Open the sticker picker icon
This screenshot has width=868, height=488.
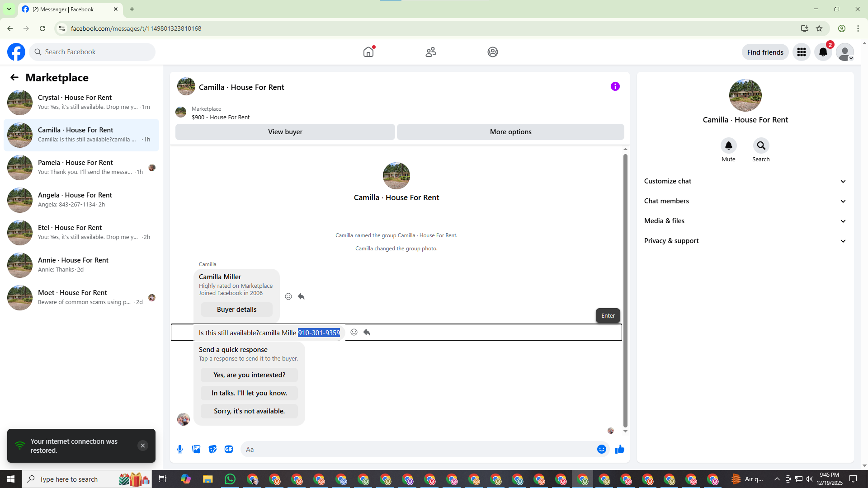tap(212, 449)
